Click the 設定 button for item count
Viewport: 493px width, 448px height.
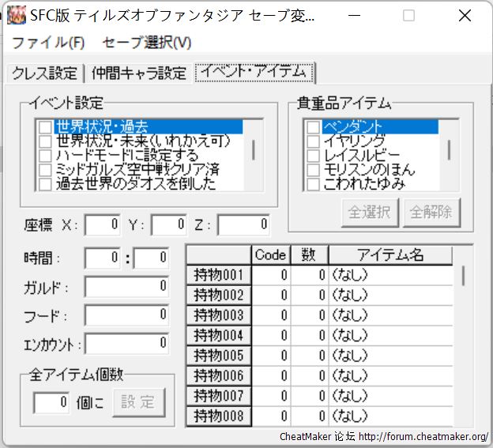(x=138, y=402)
